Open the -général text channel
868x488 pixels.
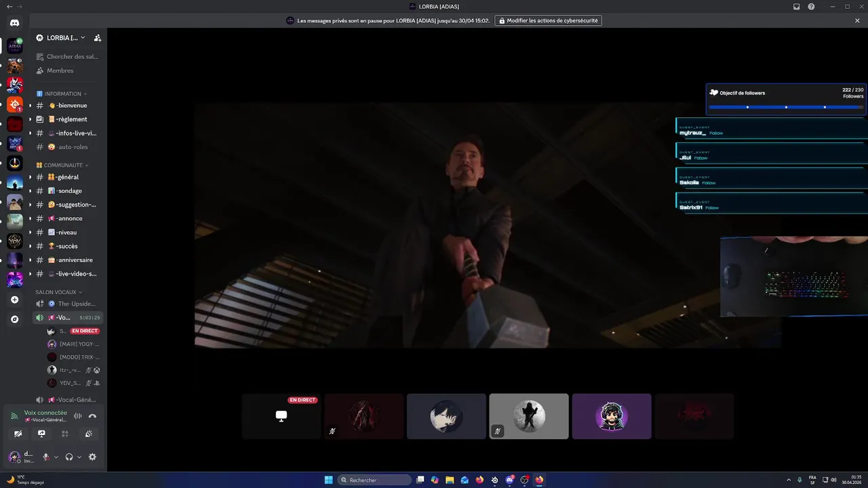click(x=68, y=177)
